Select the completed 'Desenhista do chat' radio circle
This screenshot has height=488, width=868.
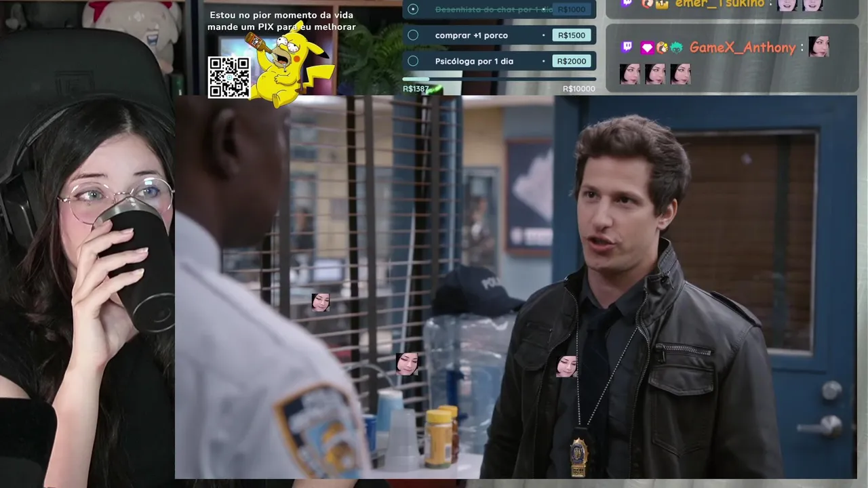tap(413, 9)
